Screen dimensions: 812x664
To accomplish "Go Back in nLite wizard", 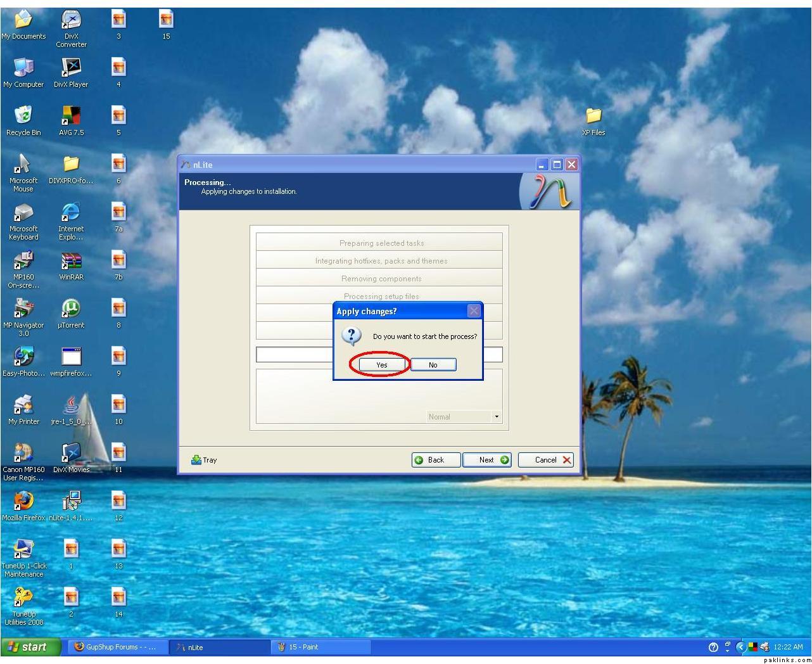I will click(x=436, y=460).
